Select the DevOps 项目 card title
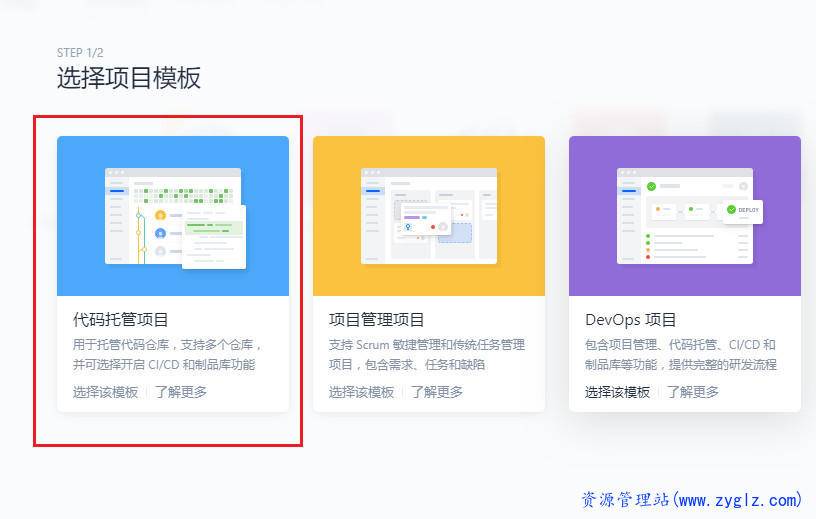Image resolution: width=816 pixels, height=519 pixels. [630, 320]
